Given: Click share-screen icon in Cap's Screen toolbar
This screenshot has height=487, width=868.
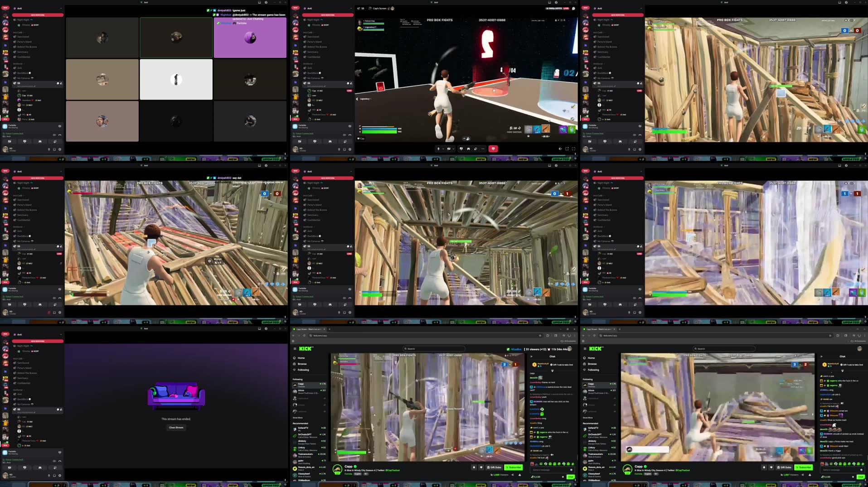Looking at the screenshot, I should click(x=461, y=149).
